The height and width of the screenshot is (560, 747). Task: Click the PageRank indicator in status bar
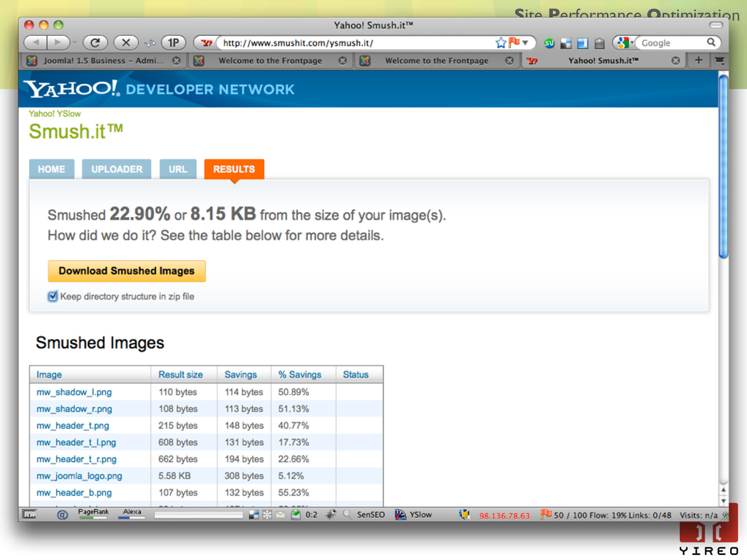pyautogui.click(x=93, y=513)
